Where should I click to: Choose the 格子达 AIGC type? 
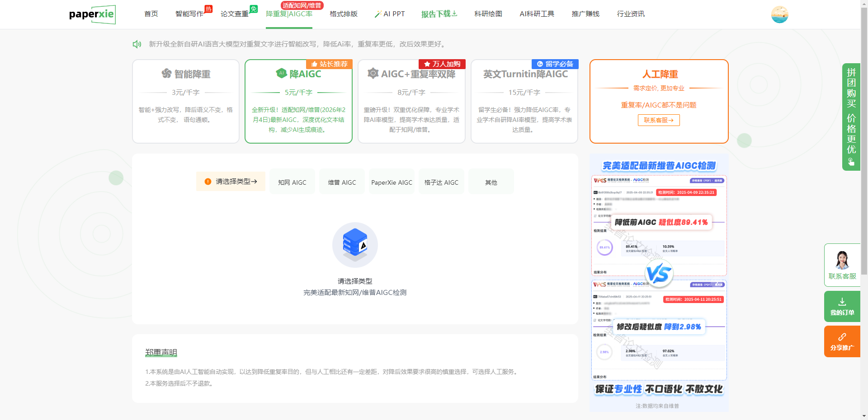[441, 182]
